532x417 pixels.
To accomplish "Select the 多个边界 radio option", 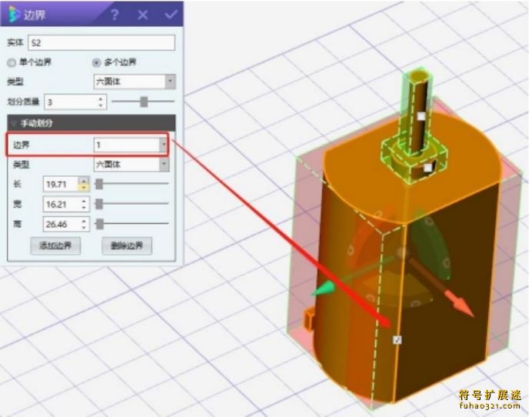I will (x=97, y=62).
